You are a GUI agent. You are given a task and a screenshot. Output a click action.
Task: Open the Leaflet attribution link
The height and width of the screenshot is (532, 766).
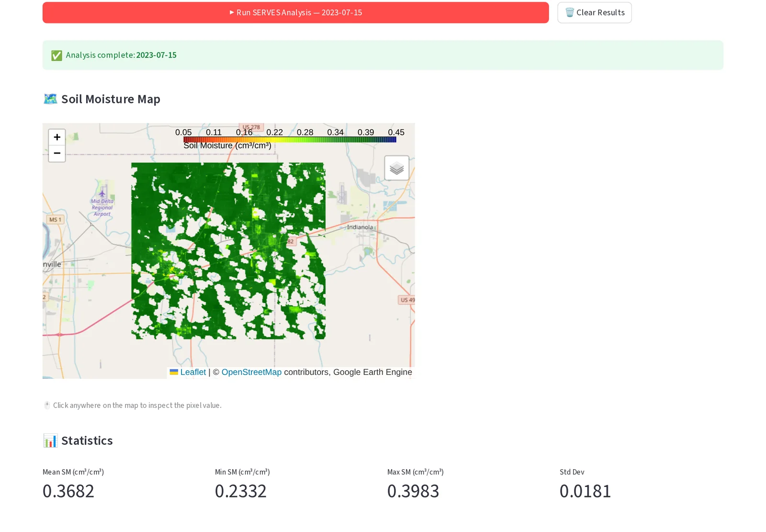click(193, 372)
